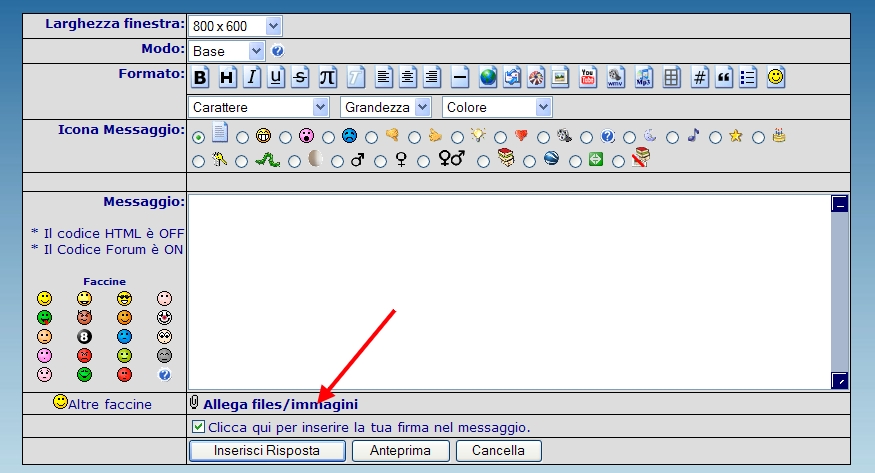Align text to the left
The height and width of the screenshot is (473, 875).
pos(383,77)
